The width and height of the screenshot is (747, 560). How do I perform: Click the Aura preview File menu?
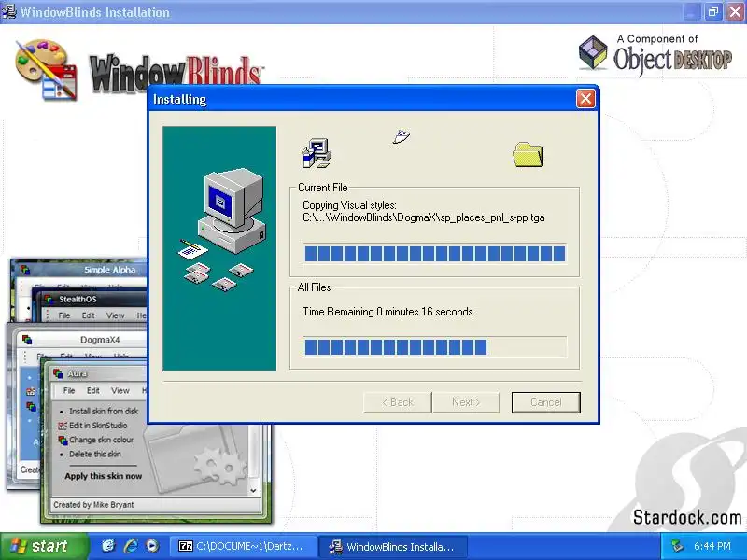coord(69,390)
